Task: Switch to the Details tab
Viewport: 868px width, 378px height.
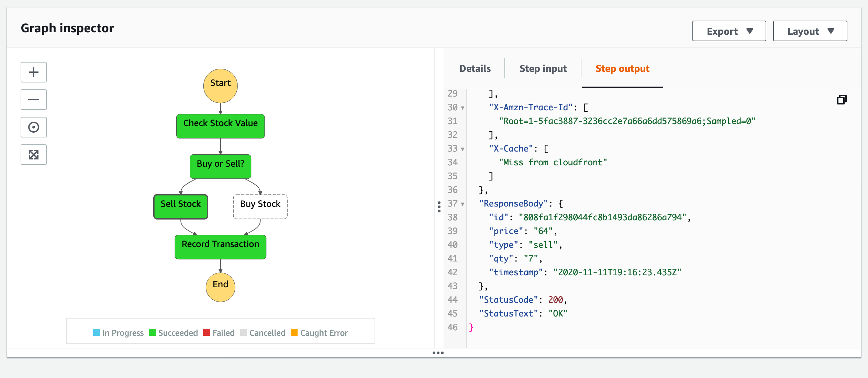Action: tap(475, 69)
